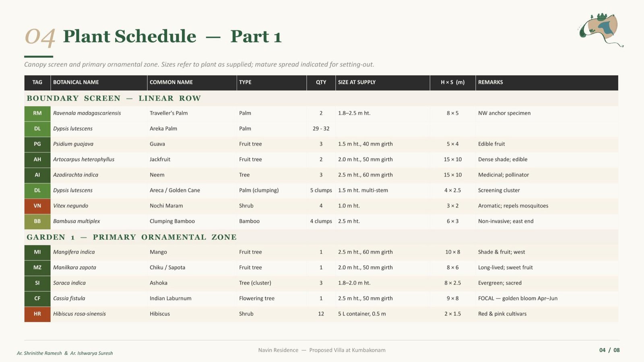This screenshot has height=362, width=644.
Task: Click the site plan logo illustration
Action: [601, 30]
